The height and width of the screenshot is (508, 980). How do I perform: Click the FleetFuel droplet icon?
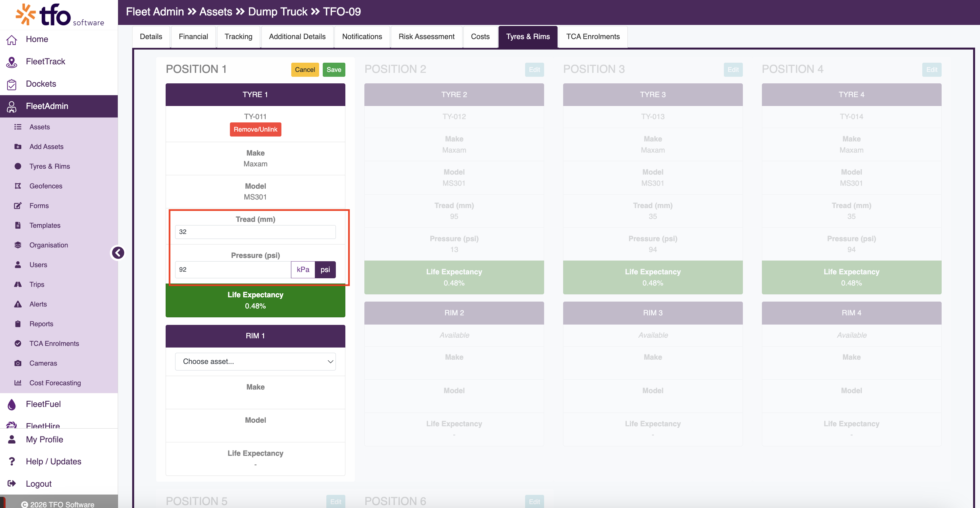tap(12, 405)
